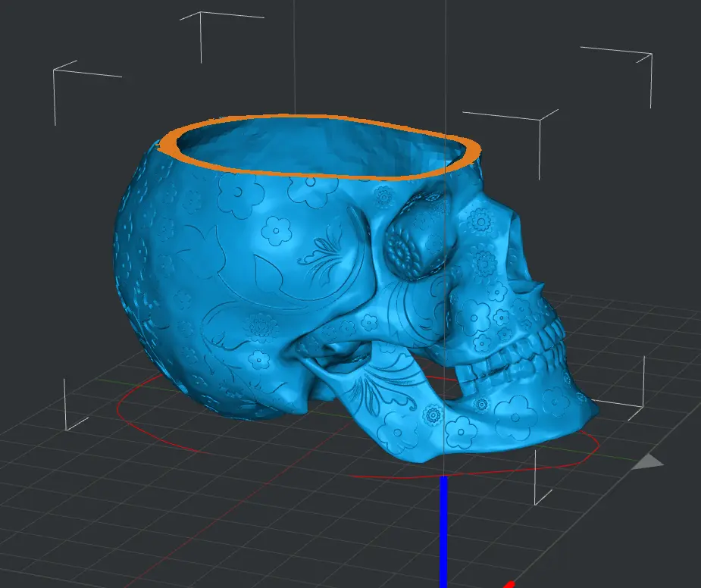The height and width of the screenshot is (588, 701).
Task: Select the blue vertical Z axis
Action: [x=443, y=530]
